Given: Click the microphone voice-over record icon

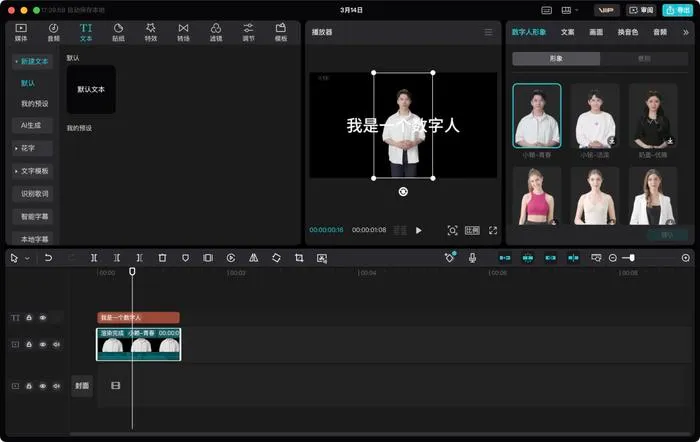Looking at the screenshot, I should click(472, 258).
